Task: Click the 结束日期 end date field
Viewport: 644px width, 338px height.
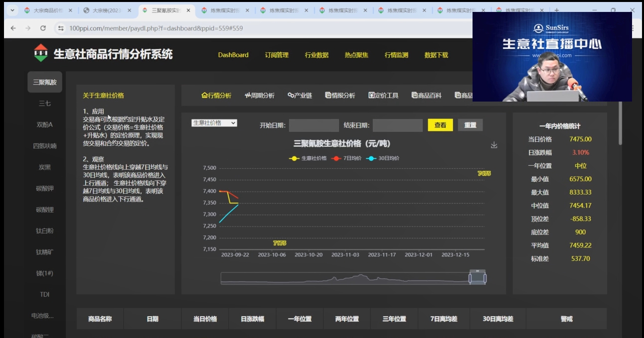Action: click(x=398, y=125)
